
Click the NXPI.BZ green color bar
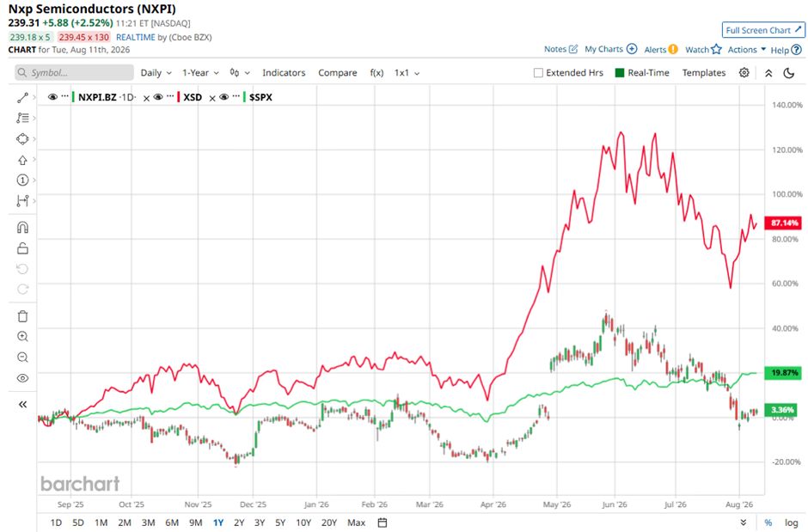(x=73, y=97)
